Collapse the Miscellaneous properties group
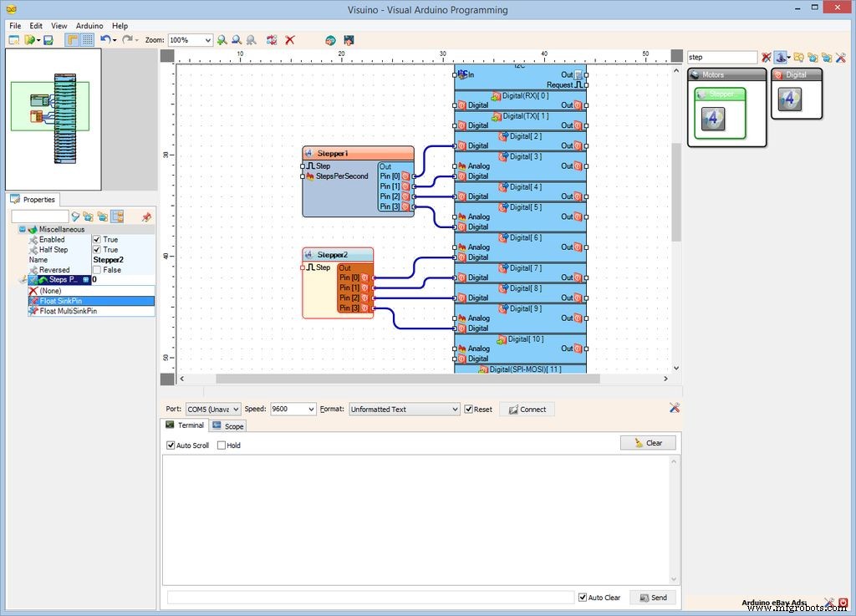 click(x=20, y=229)
